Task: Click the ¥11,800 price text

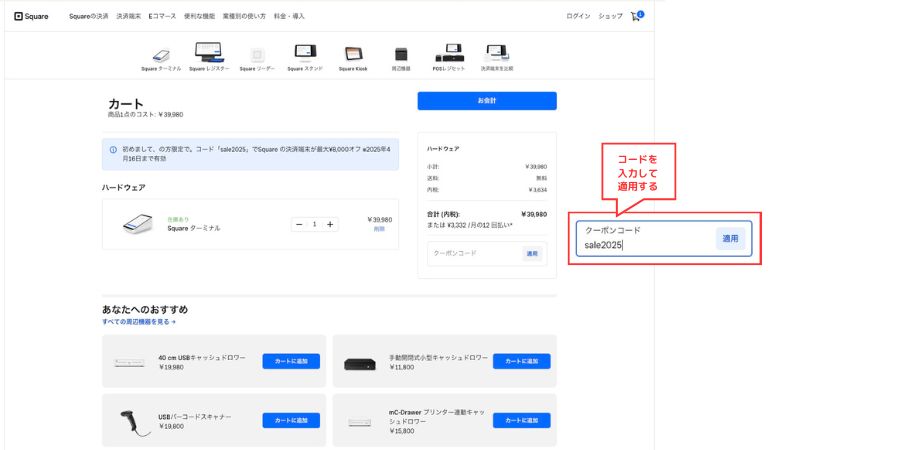Action: (x=401, y=367)
